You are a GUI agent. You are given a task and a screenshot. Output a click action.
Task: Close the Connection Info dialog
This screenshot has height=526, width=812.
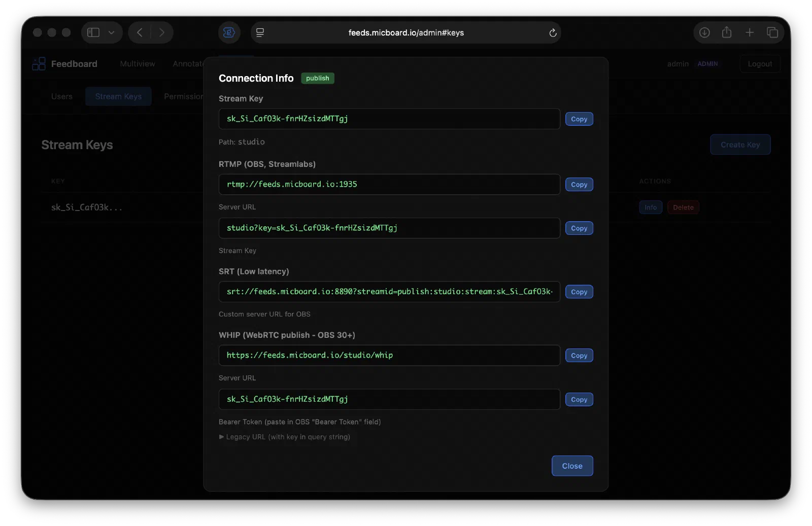[x=572, y=466]
